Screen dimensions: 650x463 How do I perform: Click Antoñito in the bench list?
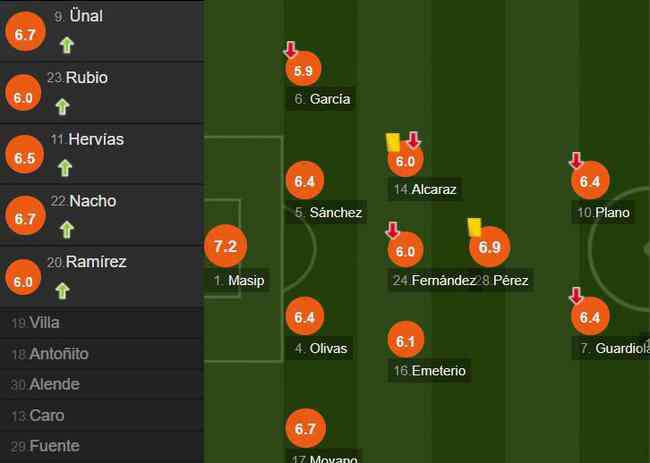(x=101, y=354)
